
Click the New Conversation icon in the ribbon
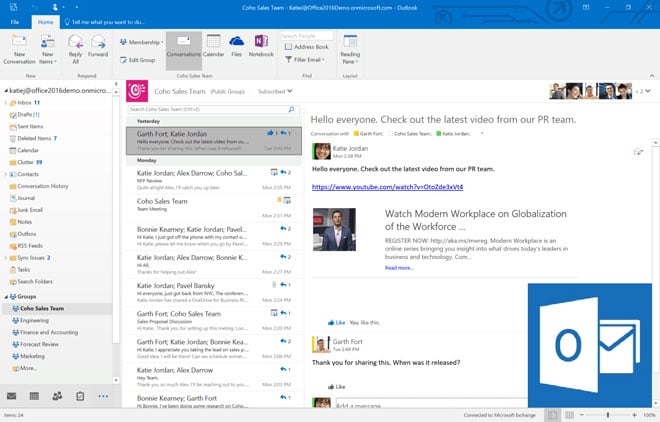[x=20, y=41]
